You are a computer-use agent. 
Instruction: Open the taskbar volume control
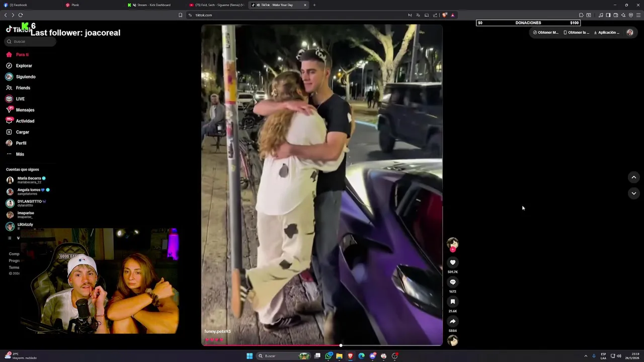[619, 356]
